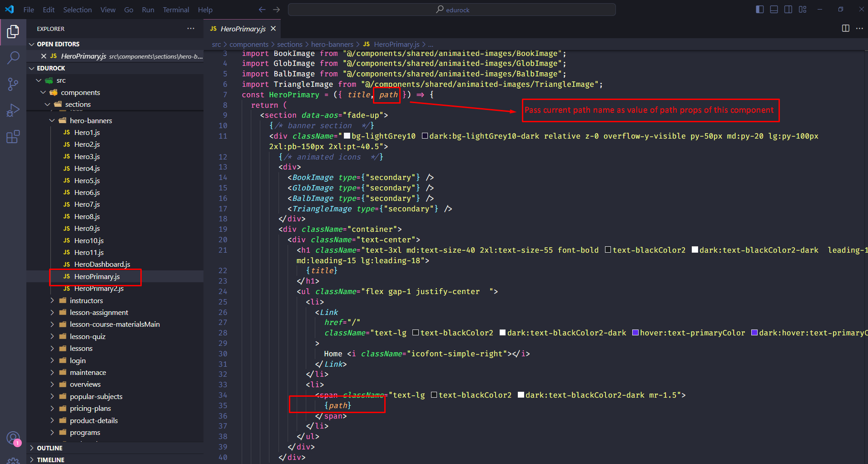Open the Terminal menu
This screenshot has height=464, width=868.
click(176, 10)
